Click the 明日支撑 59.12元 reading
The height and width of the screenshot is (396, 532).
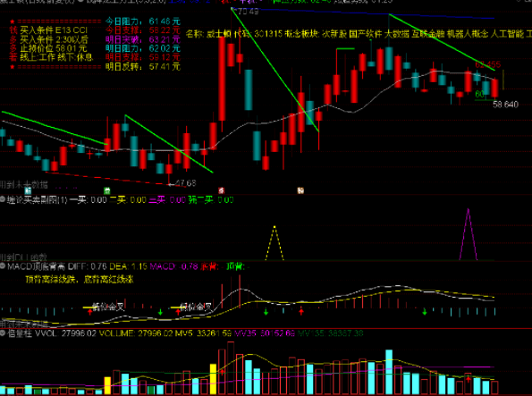pos(142,57)
